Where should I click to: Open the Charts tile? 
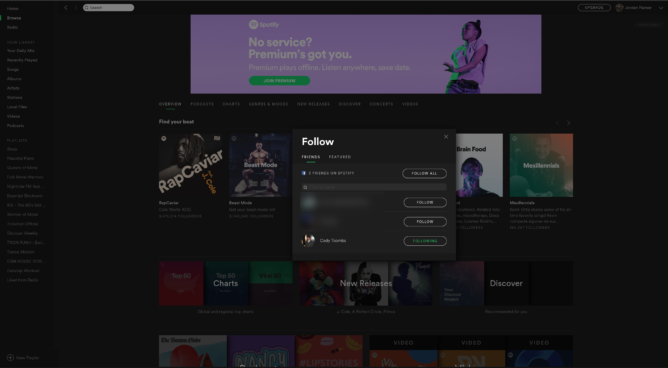226,283
